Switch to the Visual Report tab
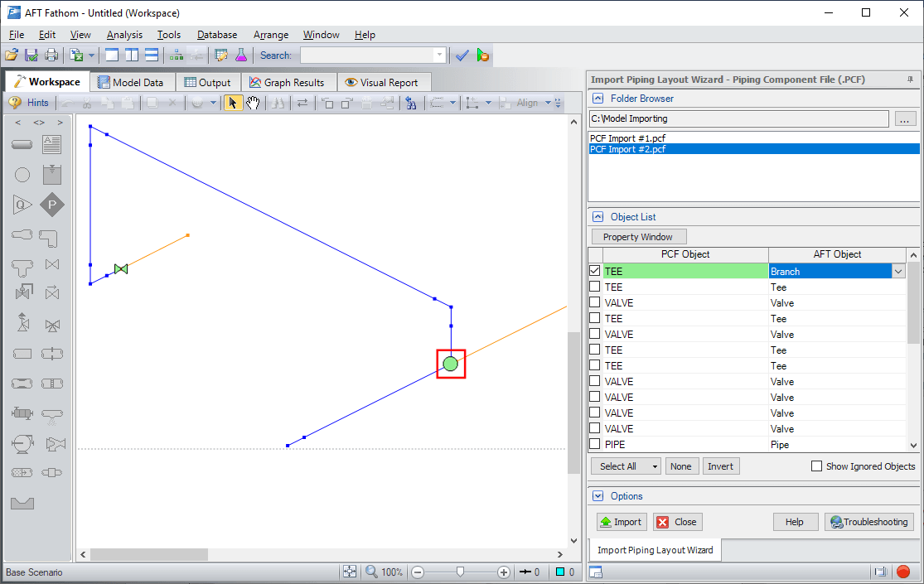924x584 pixels. click(x=383, y=83)
